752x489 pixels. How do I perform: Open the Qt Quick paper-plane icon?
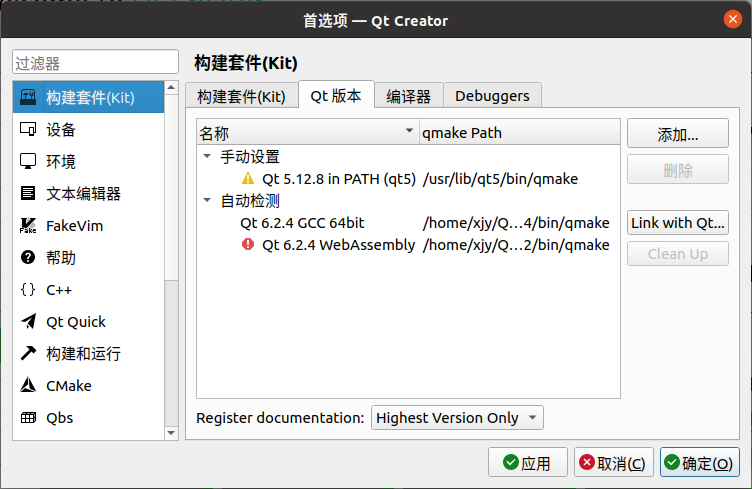pyautogui.click(x=28, y=321)
